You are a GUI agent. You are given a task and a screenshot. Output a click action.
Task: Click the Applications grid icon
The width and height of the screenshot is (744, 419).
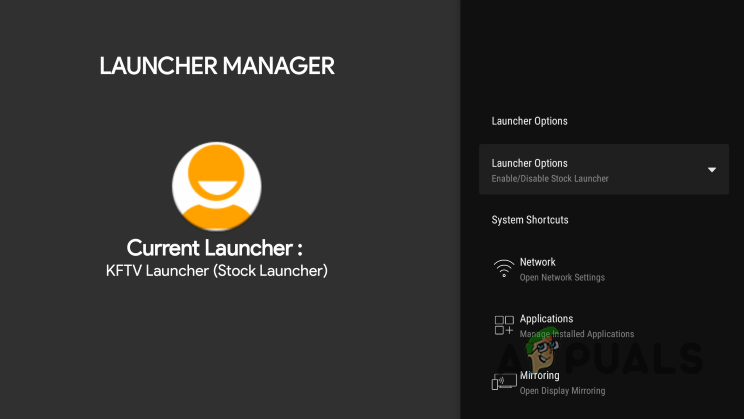tap(504, 325)
